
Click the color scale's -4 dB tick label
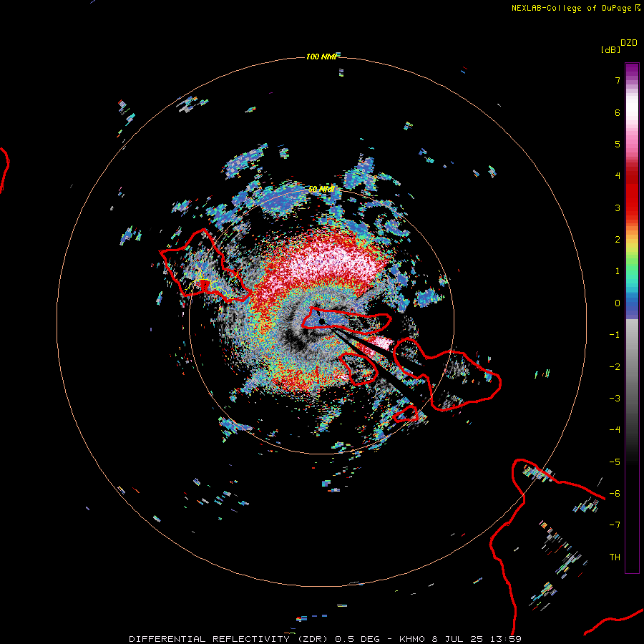click(x=615, y=429)
